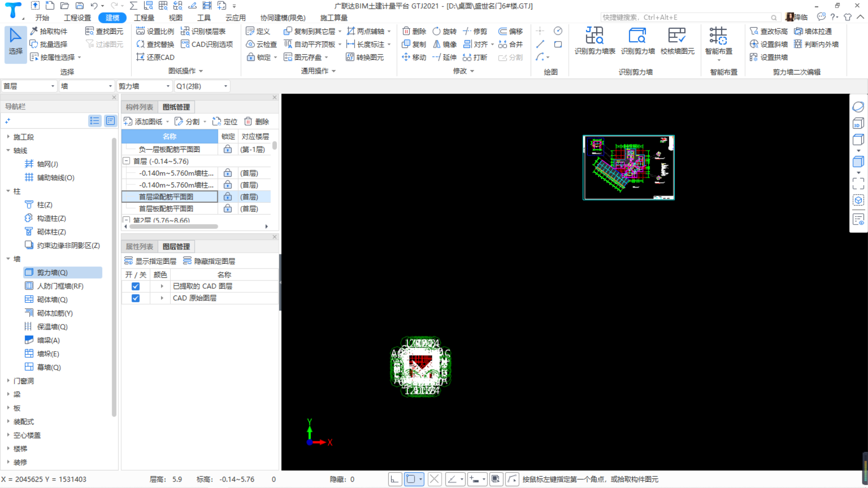
Task: Toggle lock for 首层板配筋平面图
Action: pos(228,209)
